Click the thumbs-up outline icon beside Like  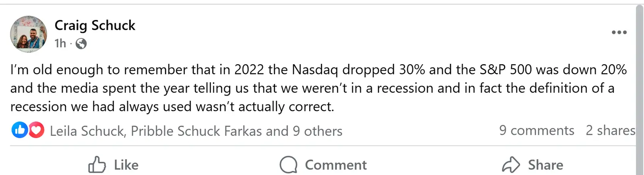click(x=97, y=165)
